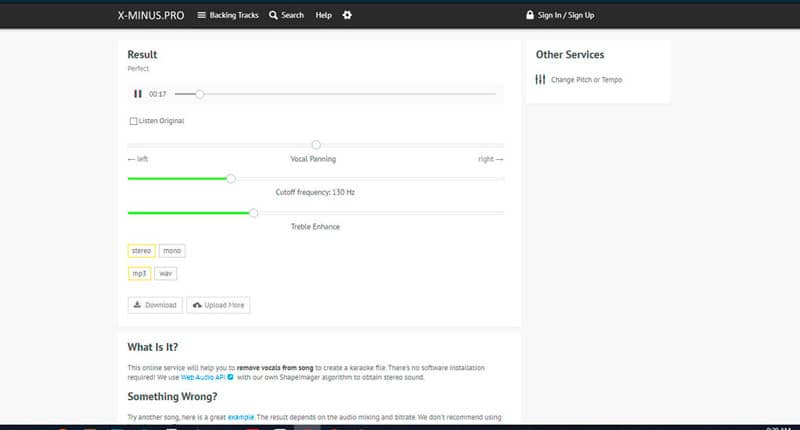This screenshot has width=800, height=430.
Task: Click the Change Pitch or Tempo sliders icon
Action: point(540,80)
